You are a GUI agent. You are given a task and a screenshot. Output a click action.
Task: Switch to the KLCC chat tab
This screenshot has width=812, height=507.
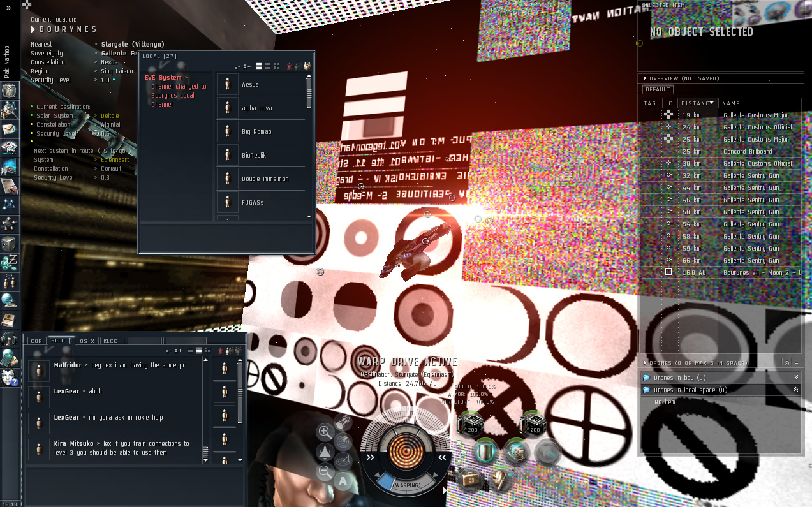tap(112, 341)
